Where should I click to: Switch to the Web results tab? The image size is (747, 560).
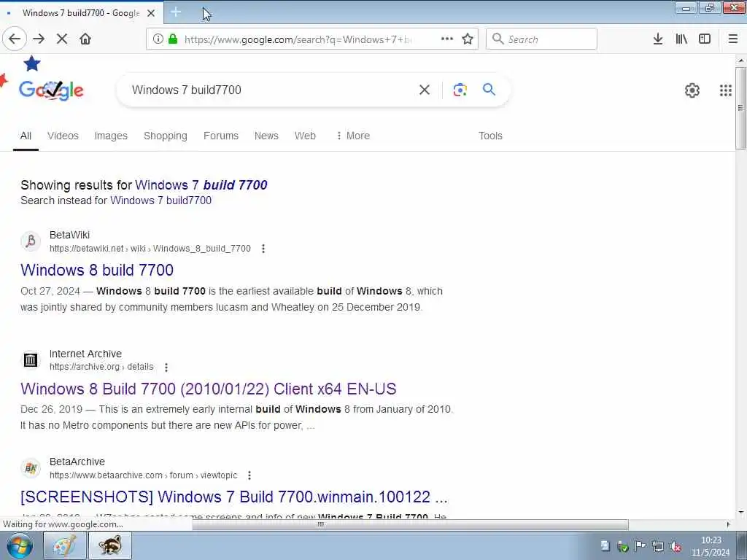tap(305, 136)
